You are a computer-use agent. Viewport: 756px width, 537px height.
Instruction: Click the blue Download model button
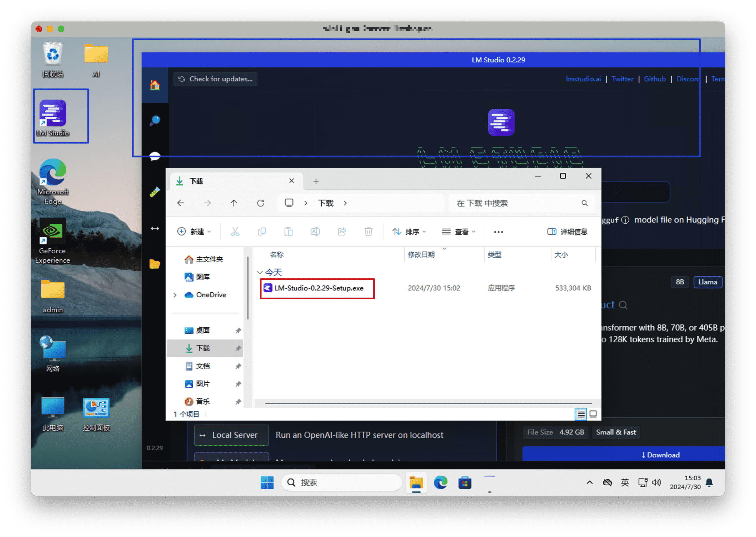[x=624, y=454]
